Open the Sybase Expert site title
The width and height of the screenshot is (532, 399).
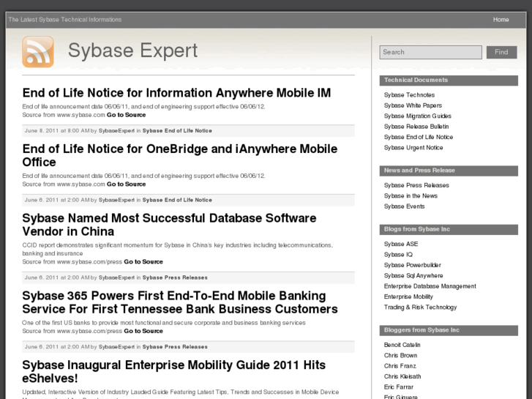point(132,51)
